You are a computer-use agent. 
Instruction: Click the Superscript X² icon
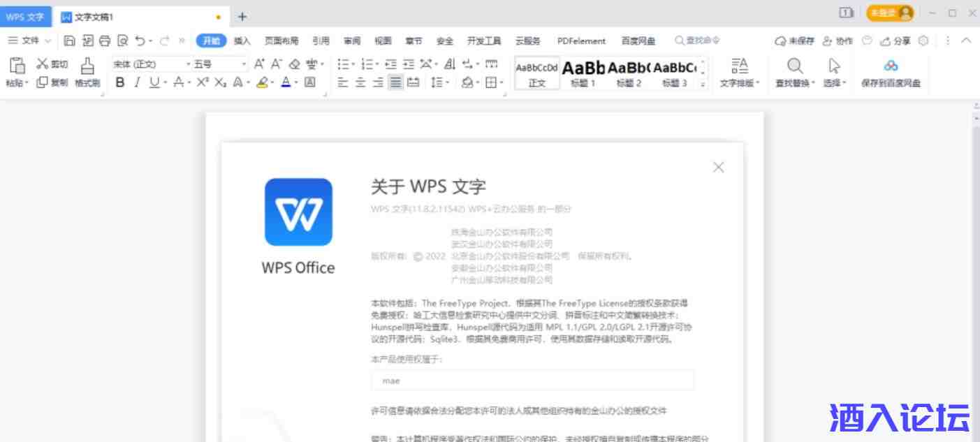click(202, 82)
